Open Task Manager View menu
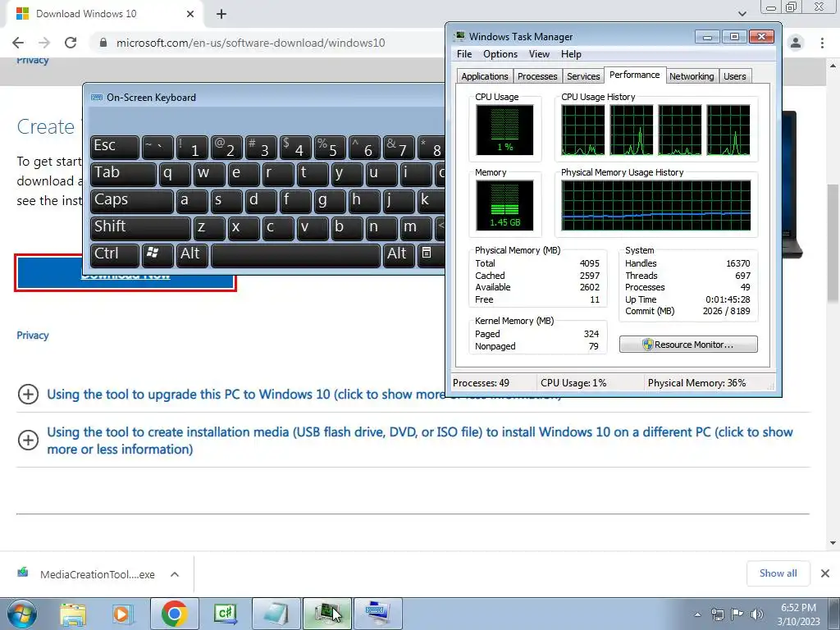This screenshot has width=840, height=630. [539, 54]
